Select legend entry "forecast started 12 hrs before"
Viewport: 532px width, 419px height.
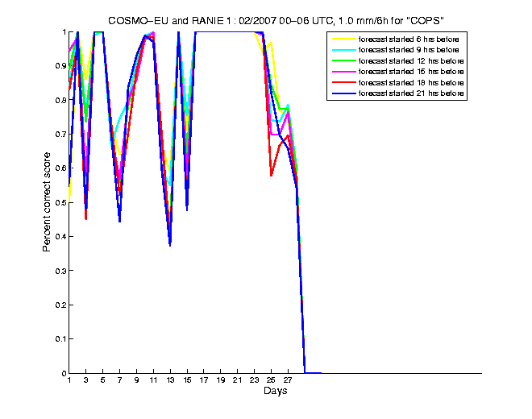413,60
